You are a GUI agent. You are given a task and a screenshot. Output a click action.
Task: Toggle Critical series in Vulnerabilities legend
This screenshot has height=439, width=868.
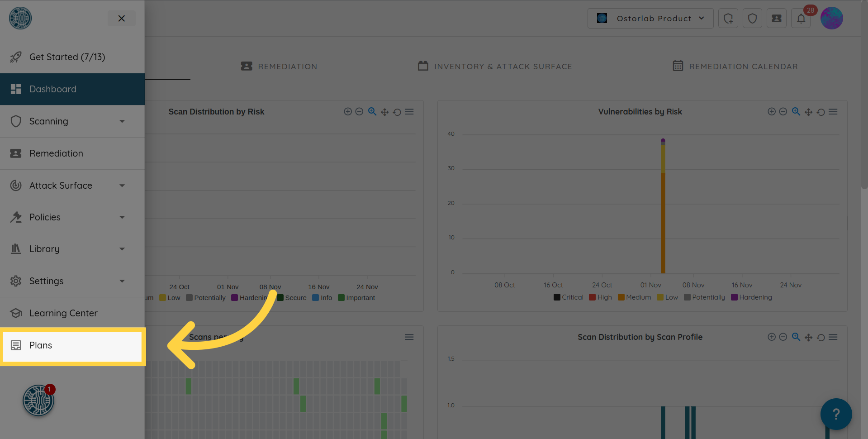[x=569, y=297]
